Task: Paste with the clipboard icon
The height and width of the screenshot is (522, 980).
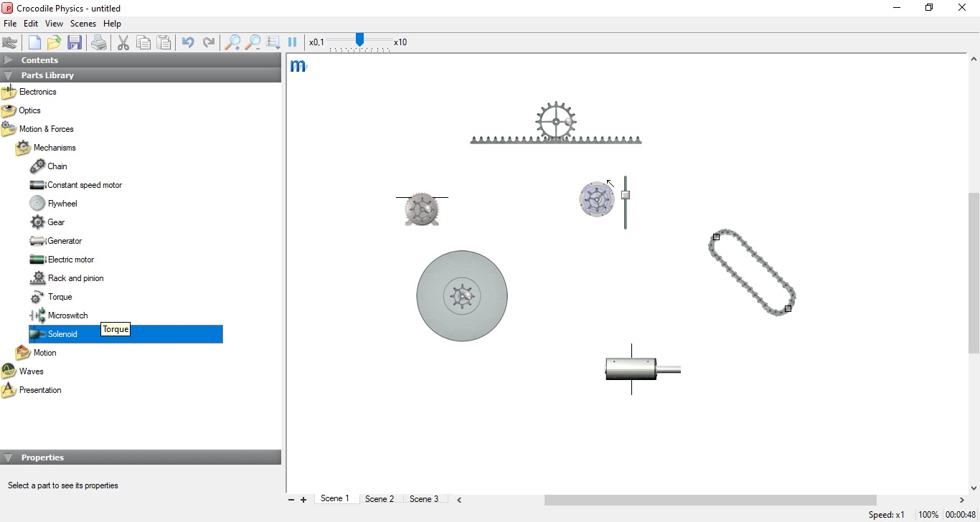Action: click(x=164, y=42)
